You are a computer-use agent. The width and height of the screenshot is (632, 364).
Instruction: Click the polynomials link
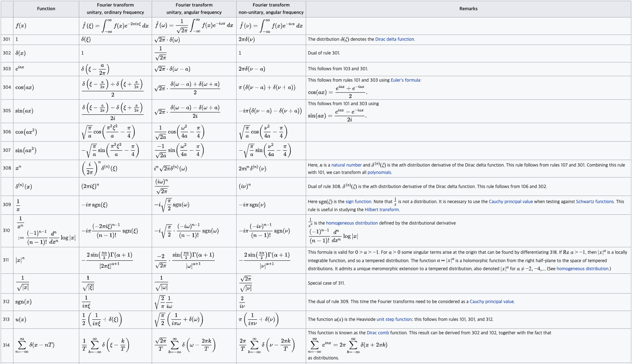tap(379, 172)
